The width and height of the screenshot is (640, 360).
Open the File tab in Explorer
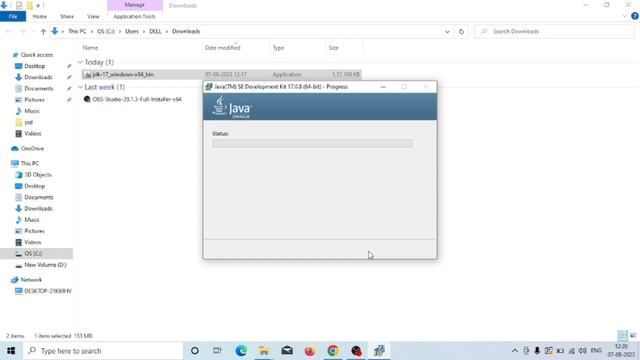coord(13,16)
